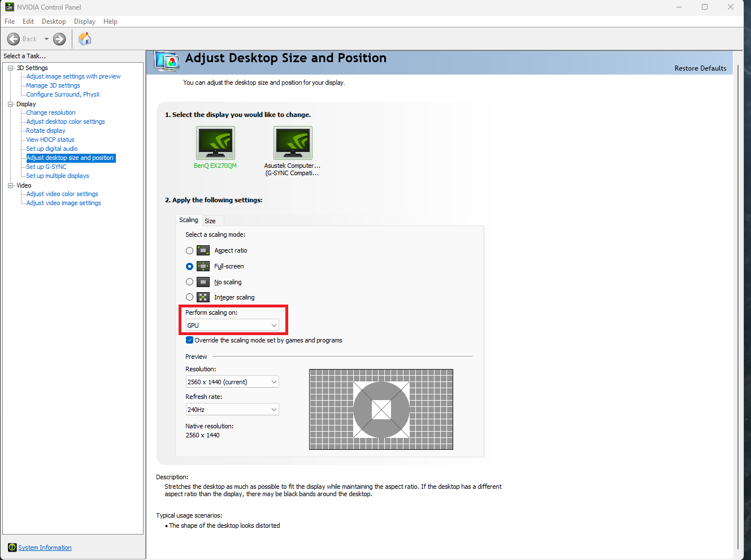The width and height of the screenshot is (751, 560).
Task: Open the Resolution dropdown
Action: click(x=232, y=382)
